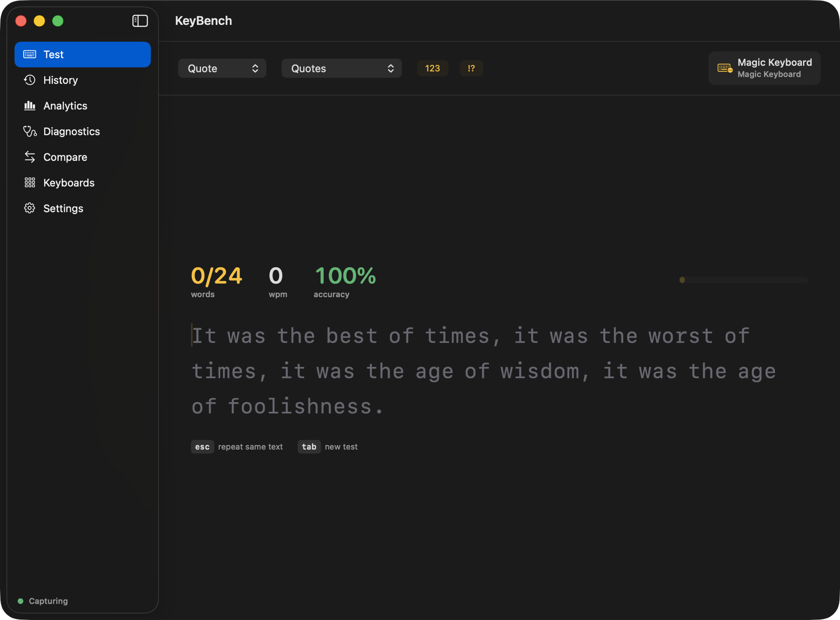Click the quote typing text area
The width and height of the screenshot is (840, 620).
(x=484, y=371)
